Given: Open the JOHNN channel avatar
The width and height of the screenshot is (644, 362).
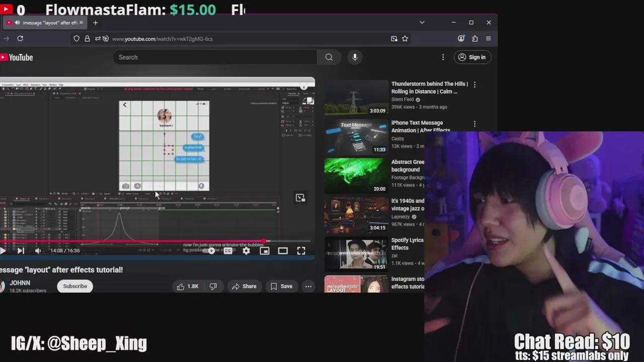Looking at the screenshot, I should tap(2, 287).
